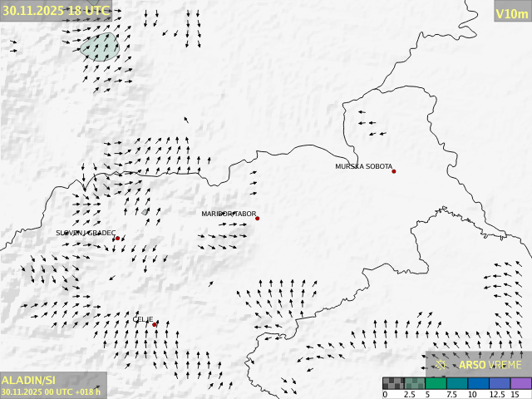Click the teal 7.5 legend swatch
Viewport: 532px width, 399px height.
(x=456, y=383)
